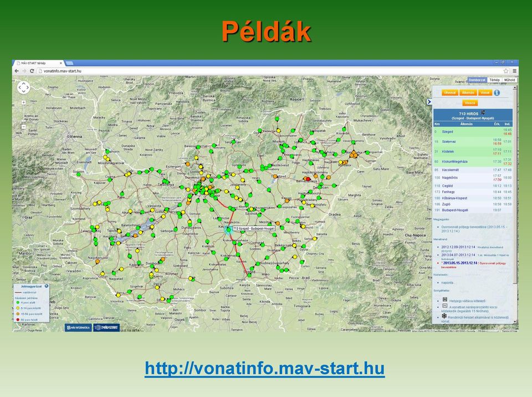Click the side panel scrollbar thumb
532x397 pixels.
[515, 187]
